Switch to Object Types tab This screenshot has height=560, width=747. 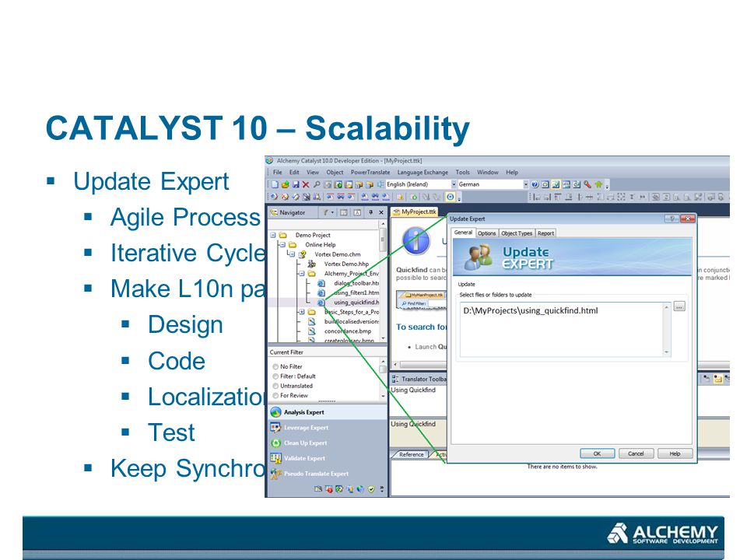[517, 233]
